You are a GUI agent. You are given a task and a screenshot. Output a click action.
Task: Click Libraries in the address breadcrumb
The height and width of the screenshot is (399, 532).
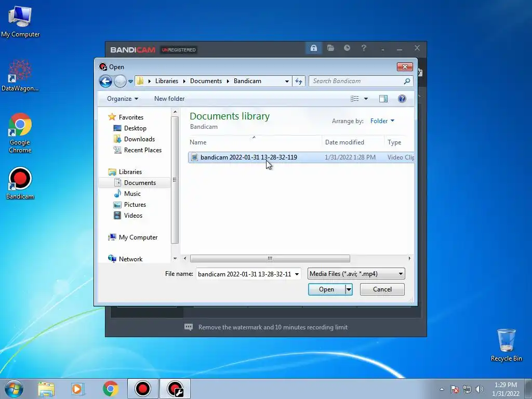[x=167, y=81]
